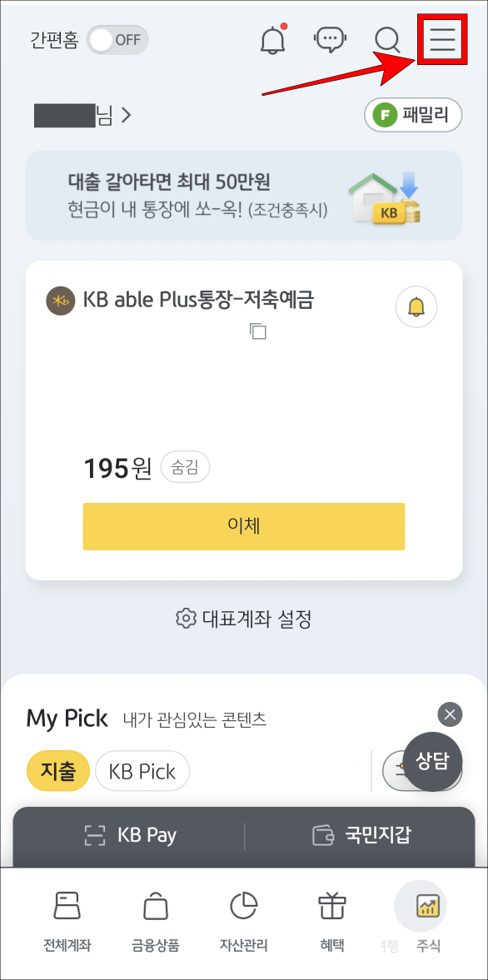488x980 pixels.
Task: Select the 지출 filter tab
Action: click(57, 771)
